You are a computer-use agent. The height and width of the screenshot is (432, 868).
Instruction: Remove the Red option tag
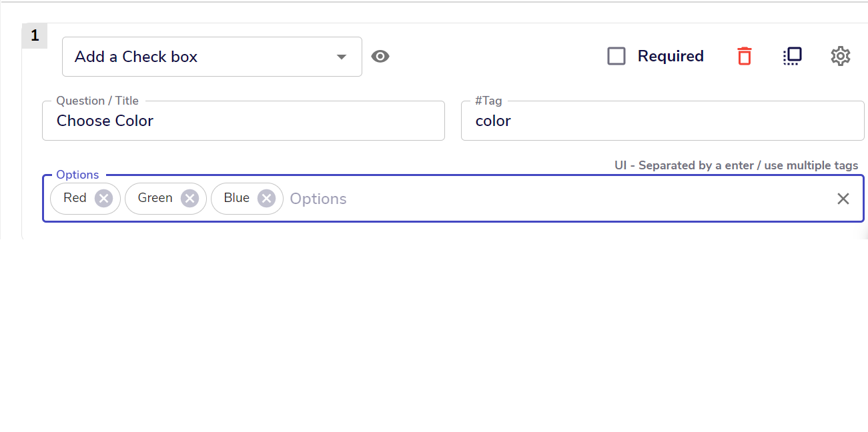click(103, 199)
